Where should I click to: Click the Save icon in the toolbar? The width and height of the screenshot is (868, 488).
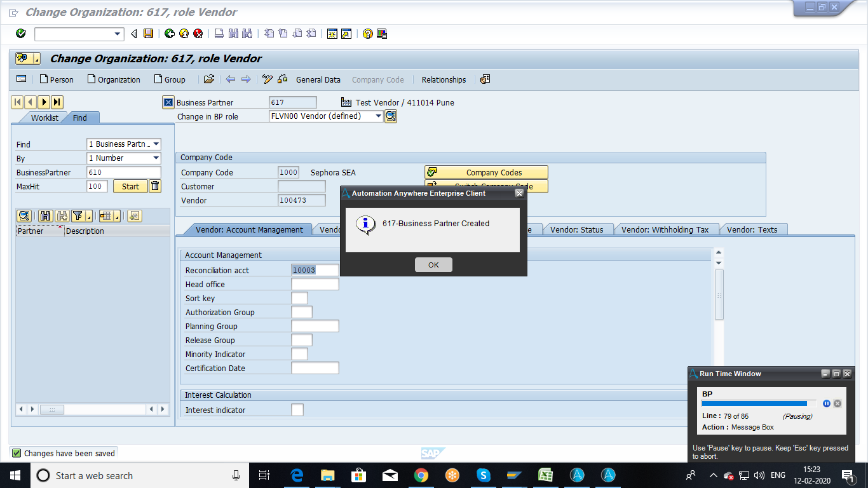[148, 34]
